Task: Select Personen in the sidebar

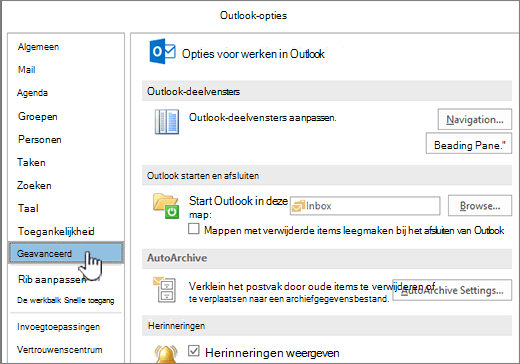Action: (x=40, y=139)
